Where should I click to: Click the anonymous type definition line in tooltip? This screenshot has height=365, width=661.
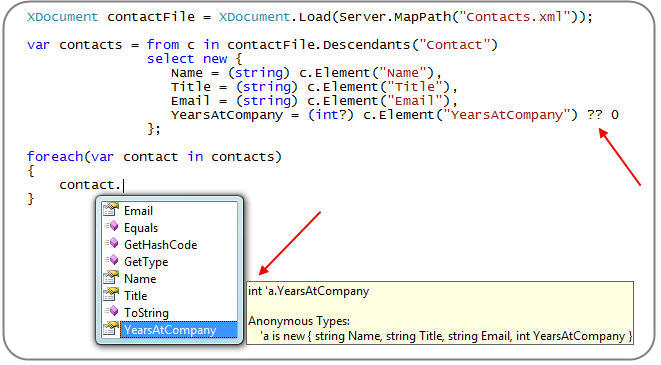point(446,336)
